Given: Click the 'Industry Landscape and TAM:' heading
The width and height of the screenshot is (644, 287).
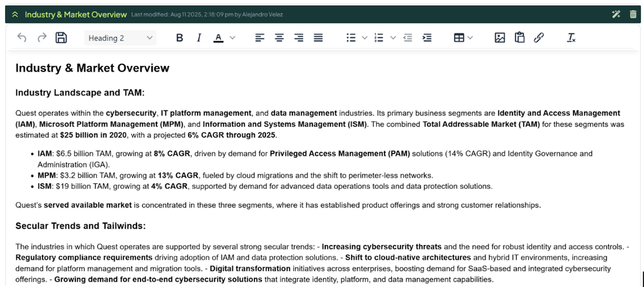Looking at the screenshot, I should (x=80, y=93).
